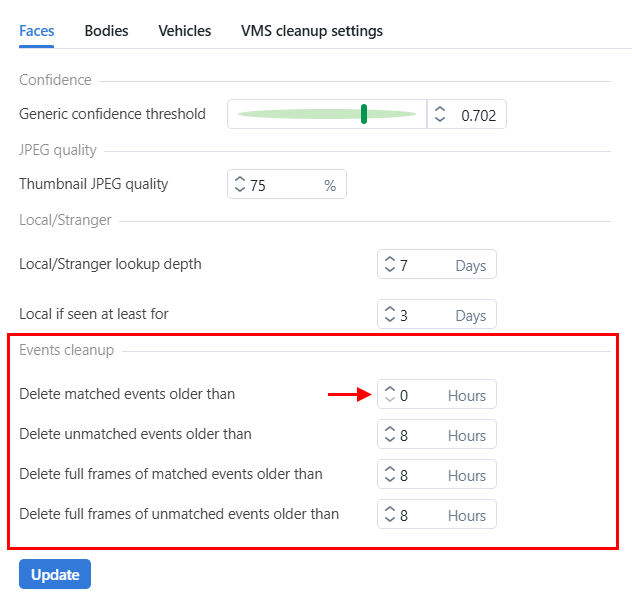
Task: Click stepper arrows for Thumbnail JPEG quality
Action: click(x=239, y=185)
